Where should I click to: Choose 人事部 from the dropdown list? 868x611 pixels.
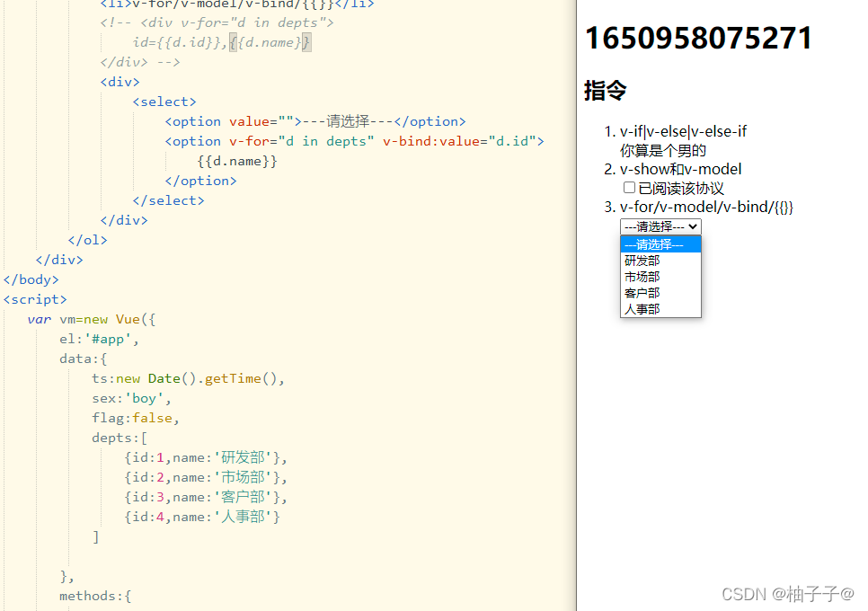point(660,309)
